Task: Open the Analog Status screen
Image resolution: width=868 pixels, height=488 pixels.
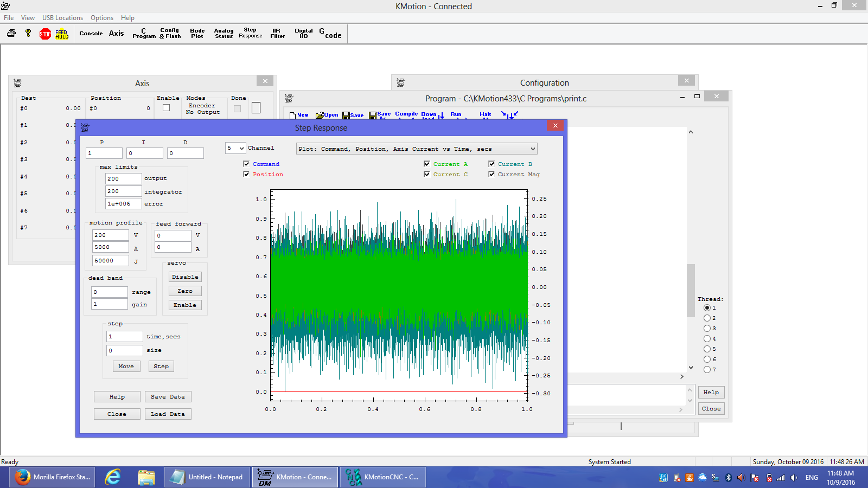Action: coord(224,34)
